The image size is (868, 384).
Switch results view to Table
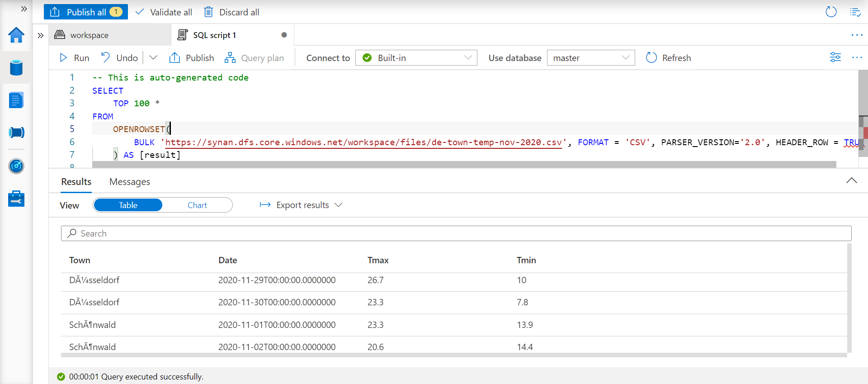coord(128,205)
